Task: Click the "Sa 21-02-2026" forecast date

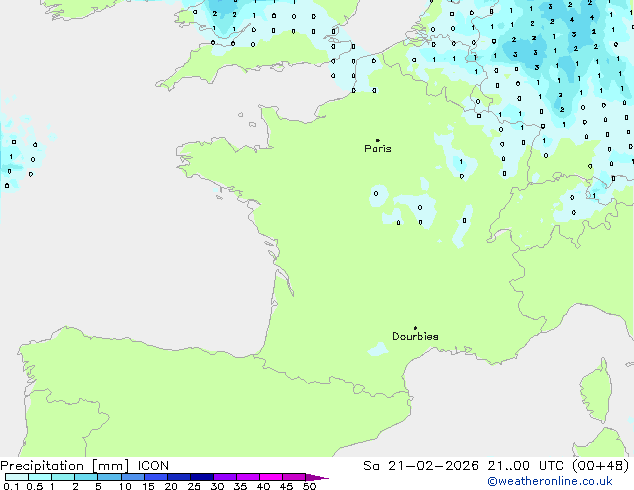Action: [x=421, y=466]
